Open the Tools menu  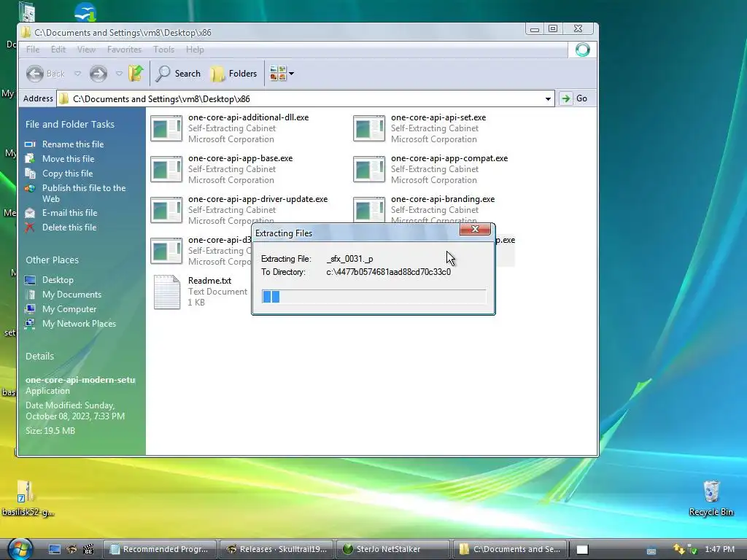163,50
